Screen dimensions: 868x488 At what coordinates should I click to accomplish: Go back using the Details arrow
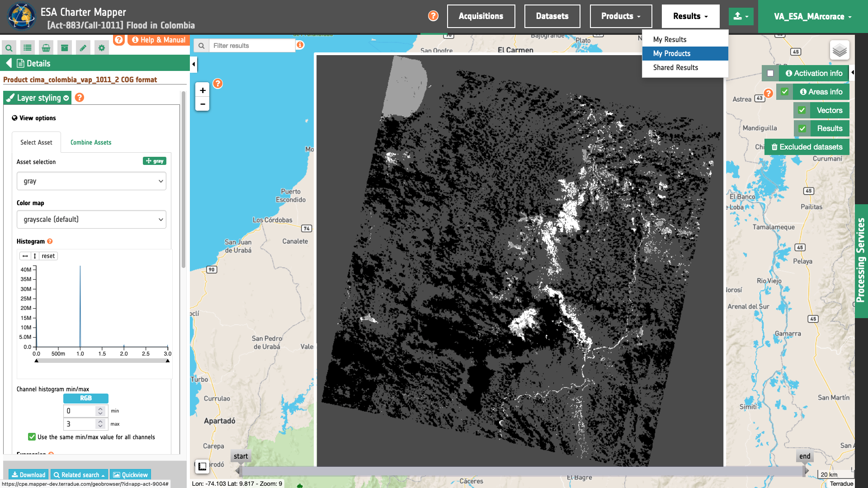[x=9, y=63]
